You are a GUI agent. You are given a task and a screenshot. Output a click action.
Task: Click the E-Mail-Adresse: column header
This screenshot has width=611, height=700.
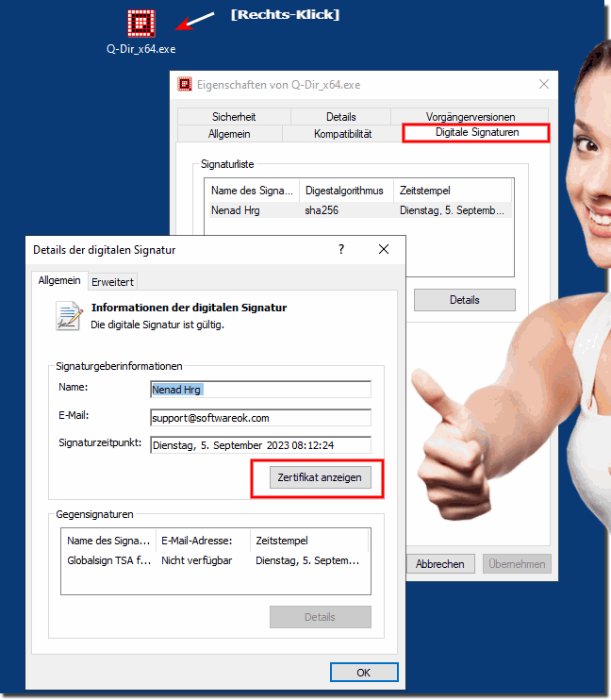tap(203, 541)
